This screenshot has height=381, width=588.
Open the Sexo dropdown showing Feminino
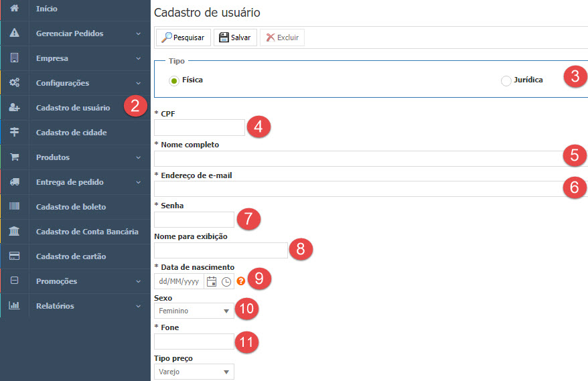pyautogui.click(x=194, y=311)
